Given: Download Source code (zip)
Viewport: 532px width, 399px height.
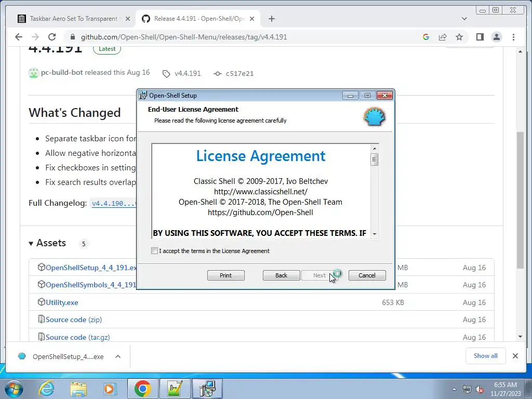Looking at the screenshot, I should (74, 320).
